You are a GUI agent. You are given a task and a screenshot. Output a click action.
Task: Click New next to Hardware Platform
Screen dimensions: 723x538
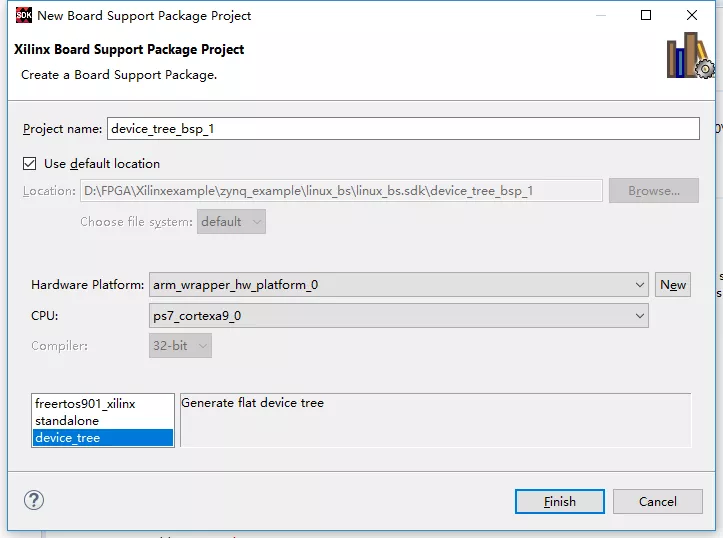(x=673, y=285)
